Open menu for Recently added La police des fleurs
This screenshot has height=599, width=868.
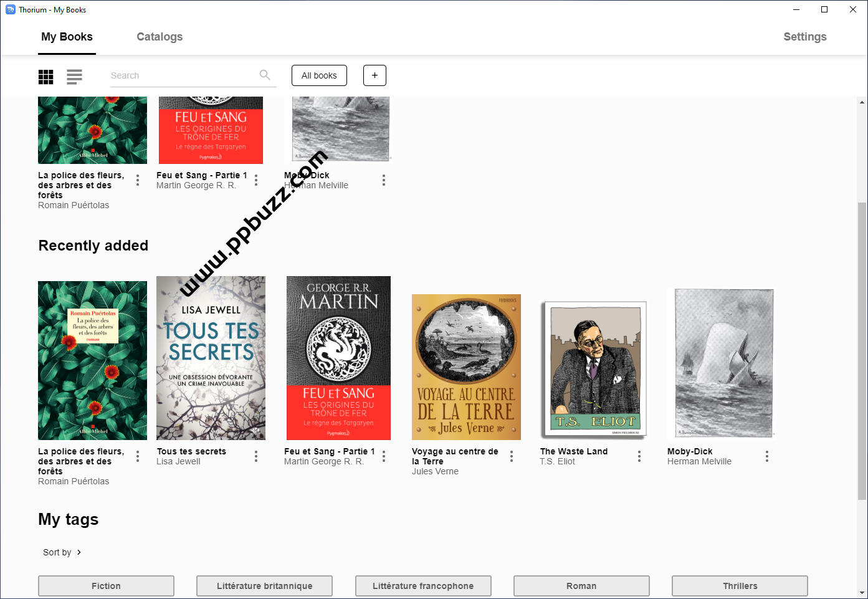coord(138,456)
